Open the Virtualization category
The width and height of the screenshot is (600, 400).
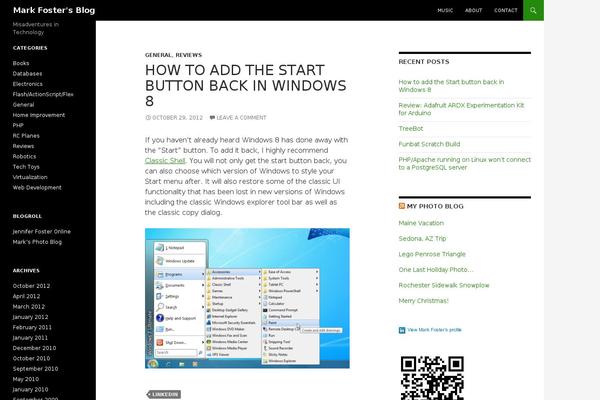30,177
